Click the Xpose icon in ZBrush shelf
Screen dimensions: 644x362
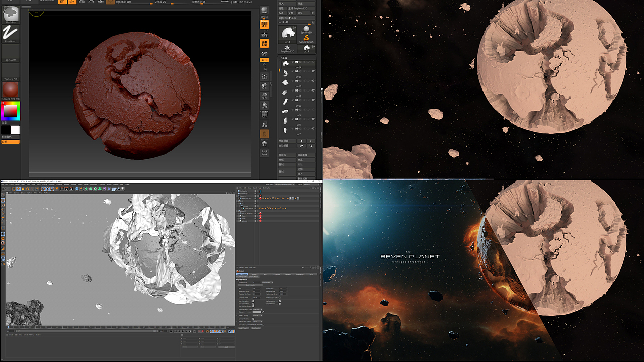coord(264,152)
